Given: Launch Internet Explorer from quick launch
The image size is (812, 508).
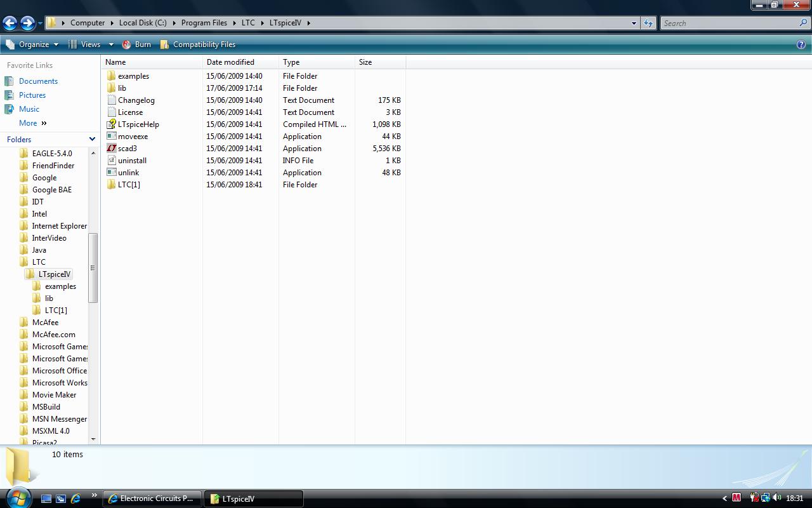Looking at the screenshot, I should [x=75, y=498].
